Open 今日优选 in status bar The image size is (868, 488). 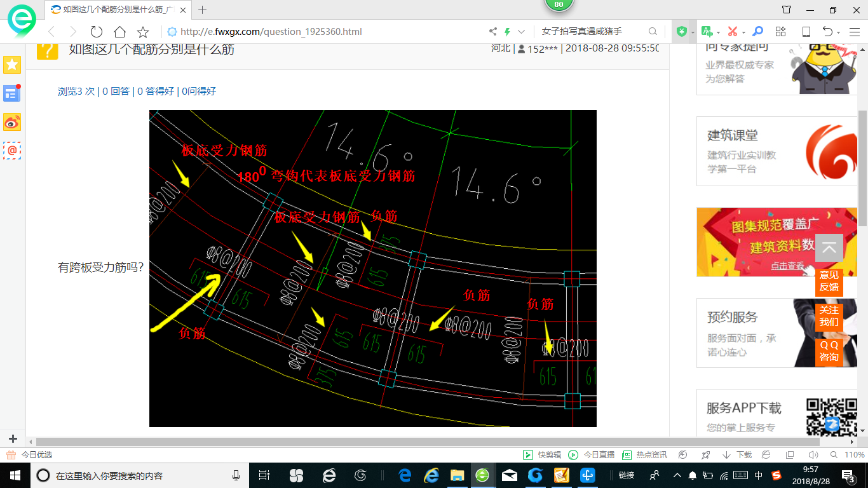tap(29, 455)
